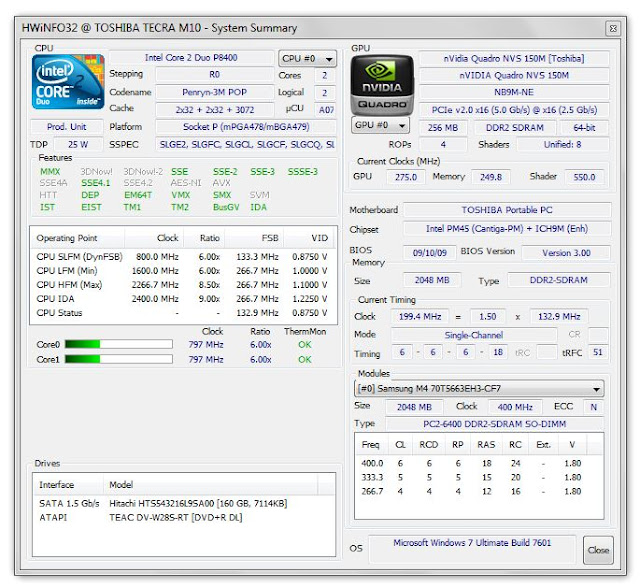Click the Prod. Unit button
Image resolution: width=640 pixels, height=588 pixels.
tap(67, 127)
